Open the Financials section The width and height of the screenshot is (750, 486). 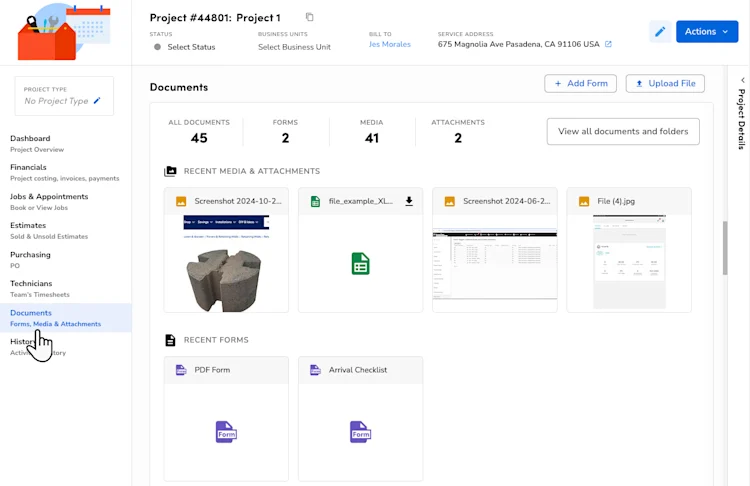tap(65, 172)
